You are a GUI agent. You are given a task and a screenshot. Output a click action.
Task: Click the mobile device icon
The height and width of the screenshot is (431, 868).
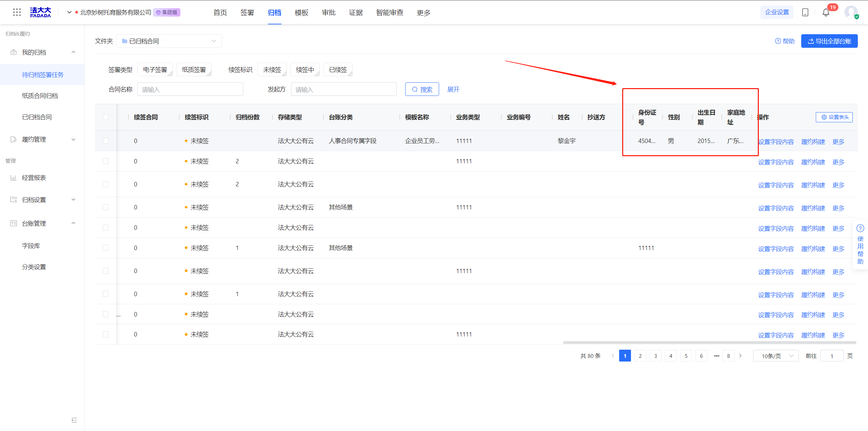click(x=805, y=13)
